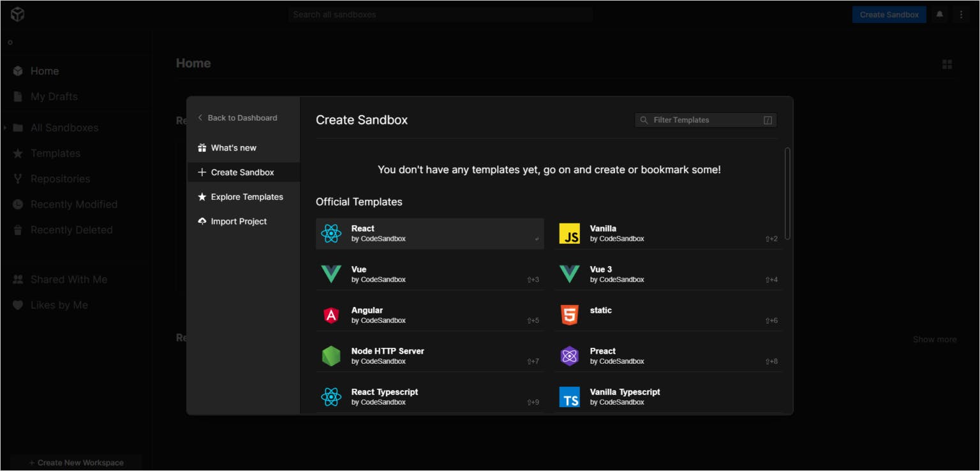Open Recently Modified in sidebar
This screenshot has width=980, height=471.
pyautogui.click(x=75, y=204)
